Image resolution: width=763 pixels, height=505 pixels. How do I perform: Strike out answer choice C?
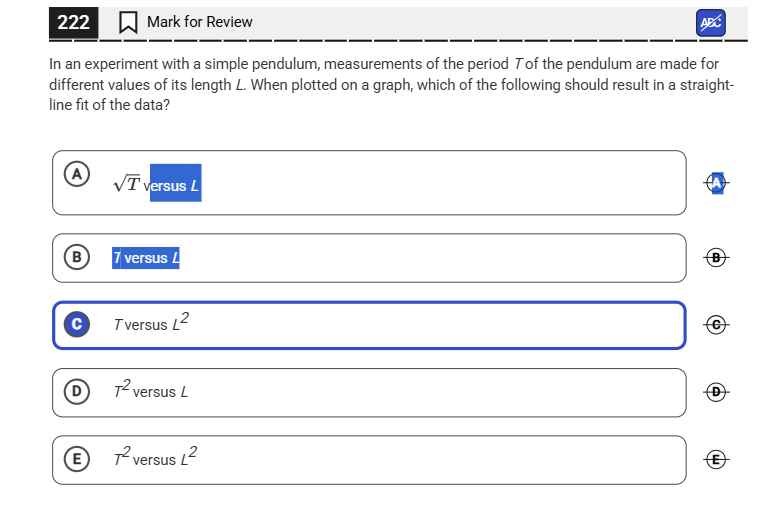pos(716,325)
